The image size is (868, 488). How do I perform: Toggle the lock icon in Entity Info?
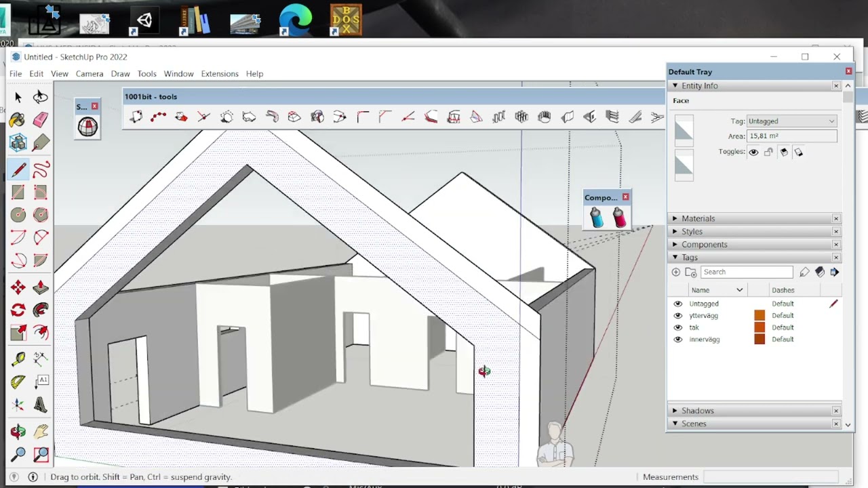(768, 152)
